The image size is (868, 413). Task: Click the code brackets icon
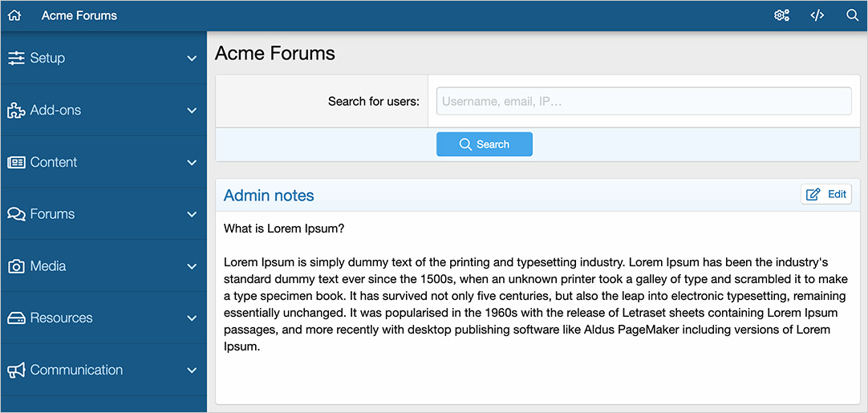click(x=817, y=15)
